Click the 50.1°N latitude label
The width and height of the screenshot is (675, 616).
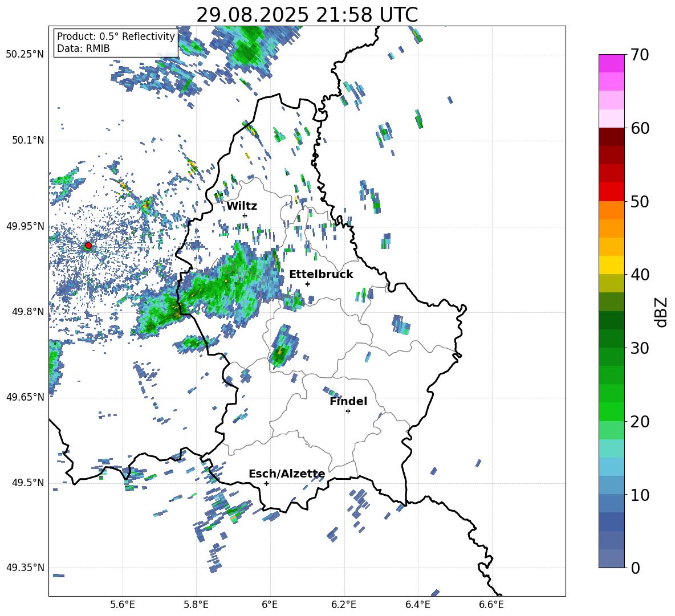(27, 141)
